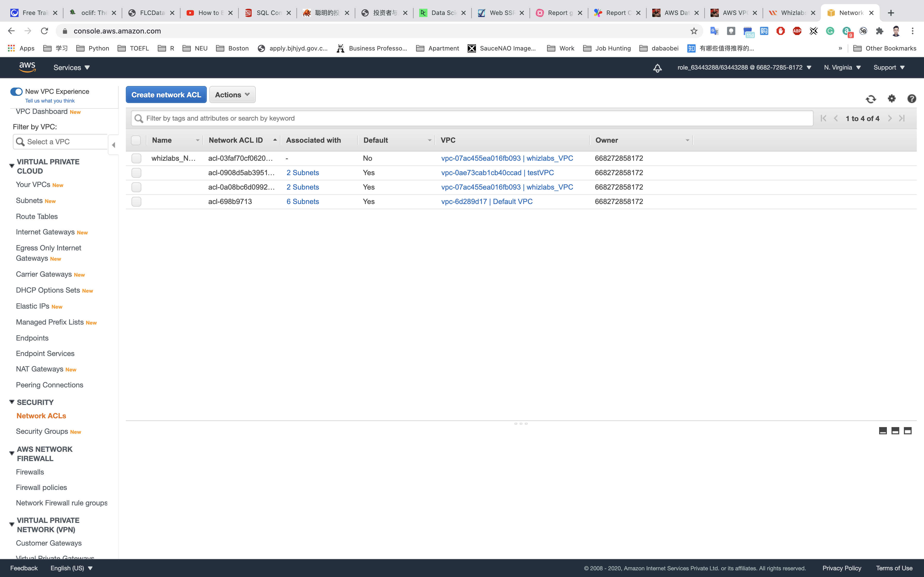924x577 pixels.
Task: Open the N. Virginia region selector
Action: [842, 67]
